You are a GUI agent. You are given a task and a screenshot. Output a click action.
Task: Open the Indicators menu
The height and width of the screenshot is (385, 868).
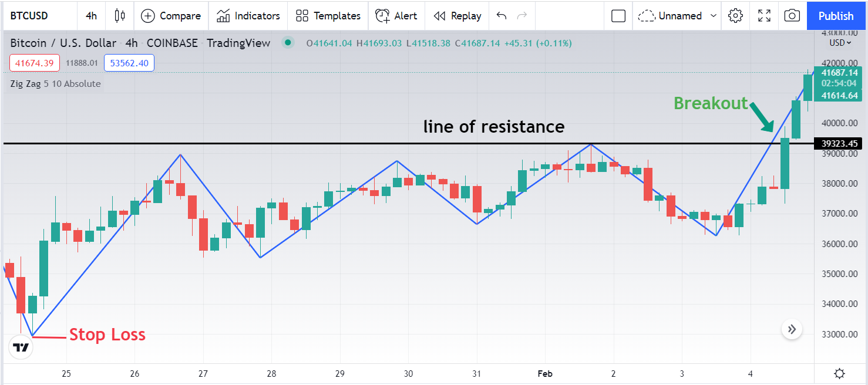pos(248,16)
